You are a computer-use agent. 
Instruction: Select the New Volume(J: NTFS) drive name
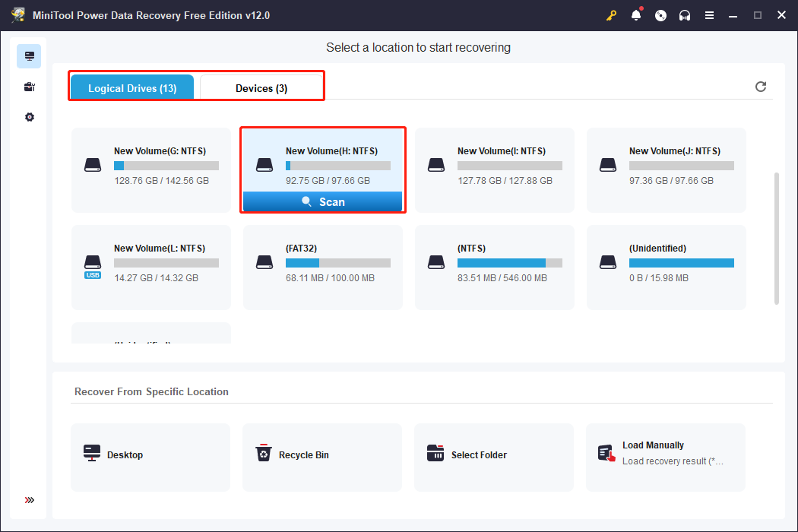coord(675,150)
